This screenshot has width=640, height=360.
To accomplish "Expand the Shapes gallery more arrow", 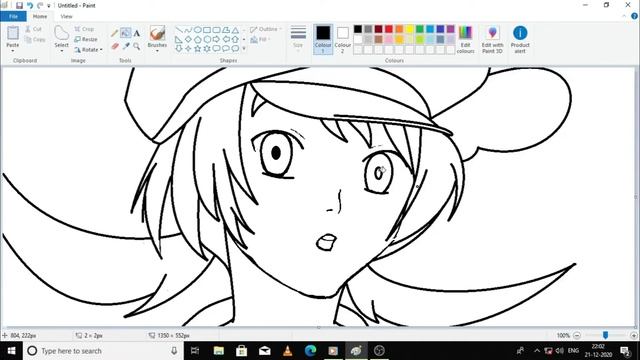I will tap(244, 49).
